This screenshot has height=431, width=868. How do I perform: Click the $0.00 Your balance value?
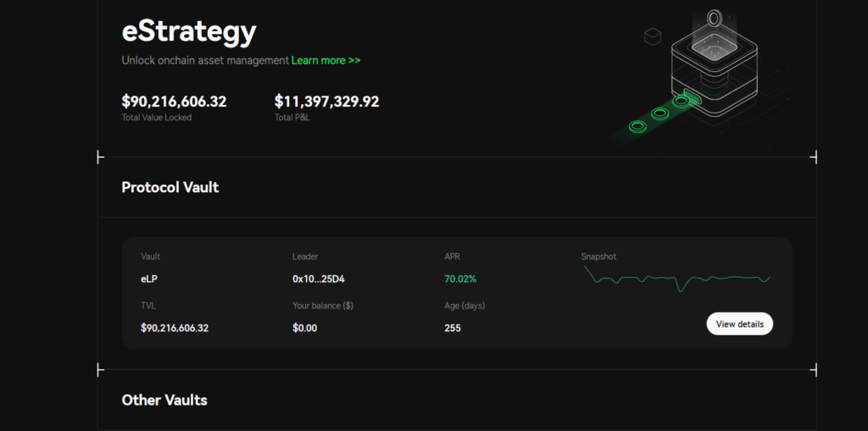click(x=304, y=328)
